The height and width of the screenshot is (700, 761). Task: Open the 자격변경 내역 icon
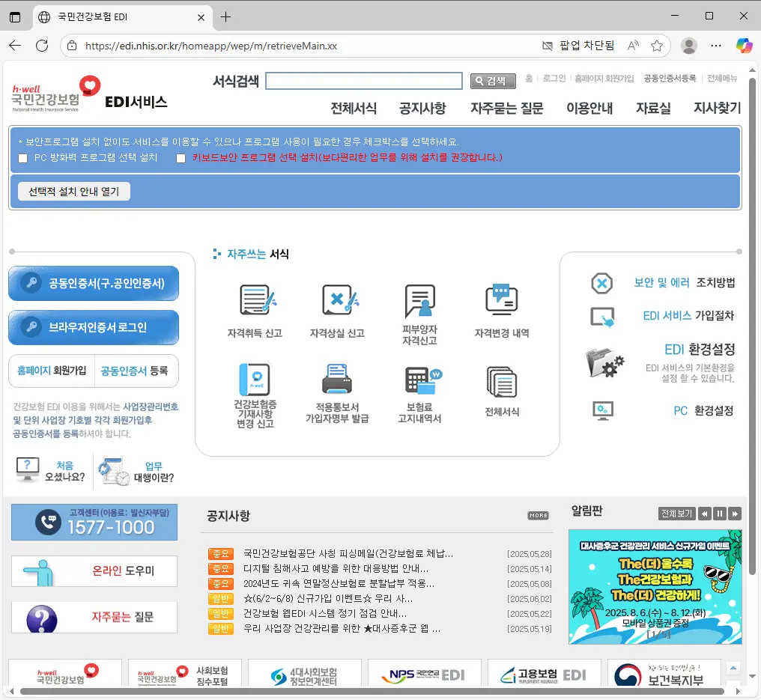coord(502,299)
